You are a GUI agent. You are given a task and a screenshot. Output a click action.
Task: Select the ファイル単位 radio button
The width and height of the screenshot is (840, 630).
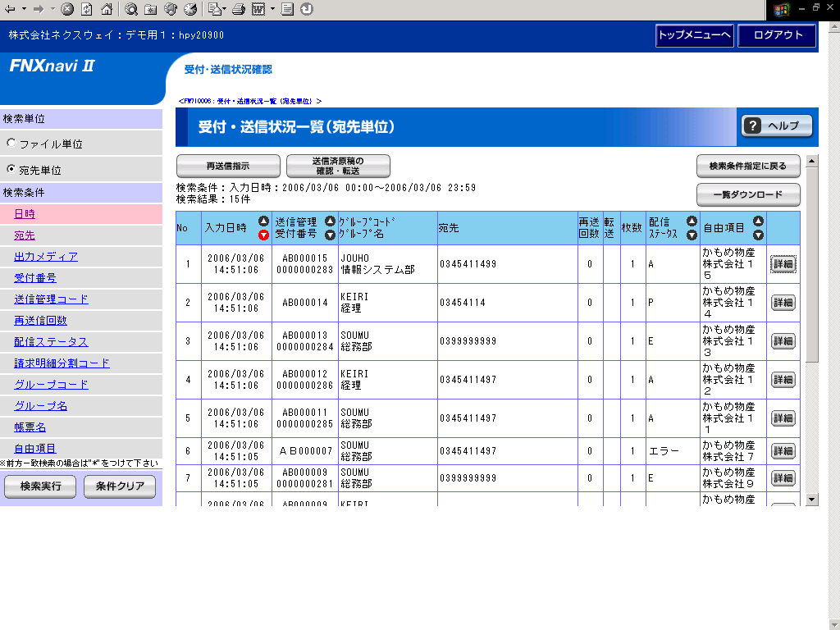(11, 143)
